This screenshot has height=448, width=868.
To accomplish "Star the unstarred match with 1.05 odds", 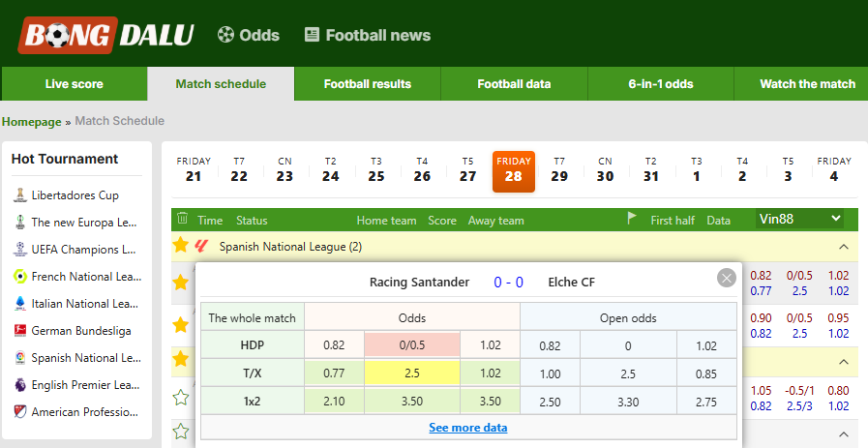I will (180, 397).
